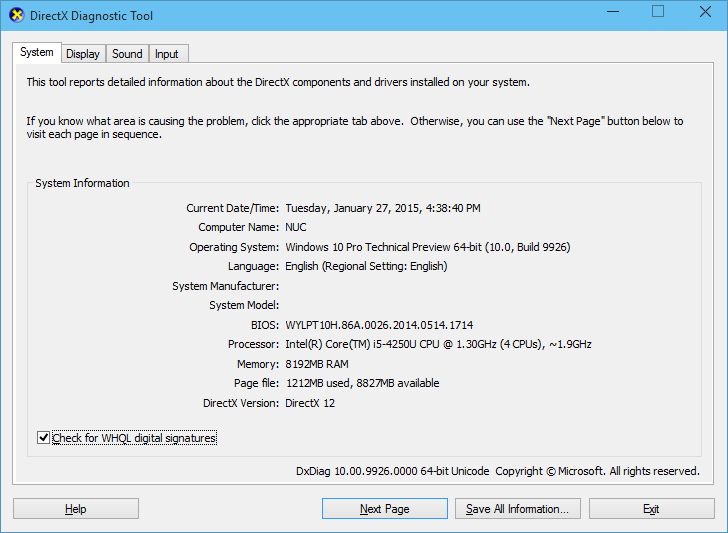Maximize the diagnostic tool window
728x533 pixels.
(657, 13)
